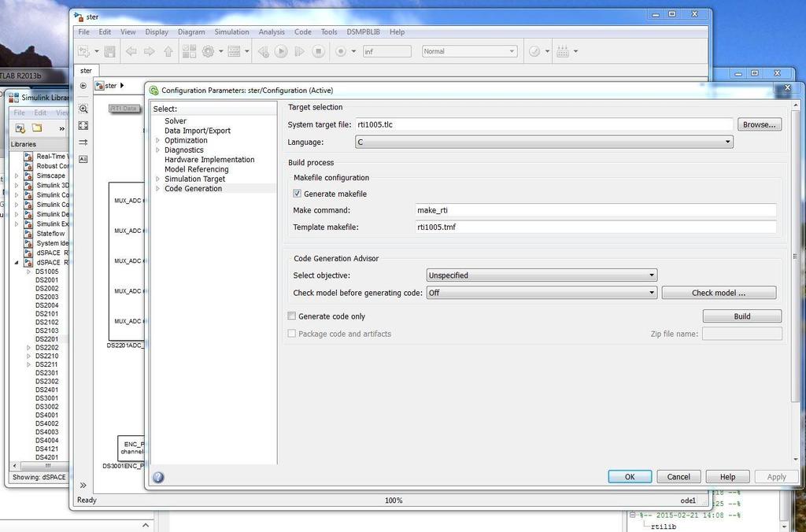Click the Save model toolbar icon

tap(109, 51)
